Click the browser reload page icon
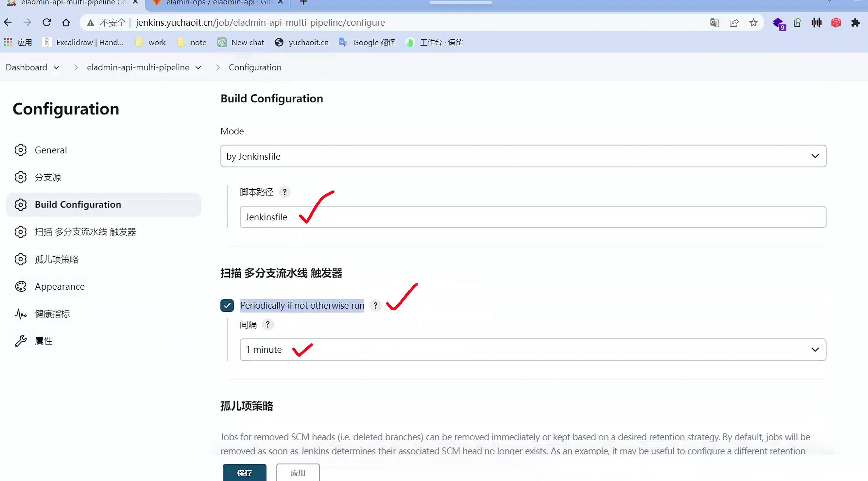 click(x=47, y=23)
